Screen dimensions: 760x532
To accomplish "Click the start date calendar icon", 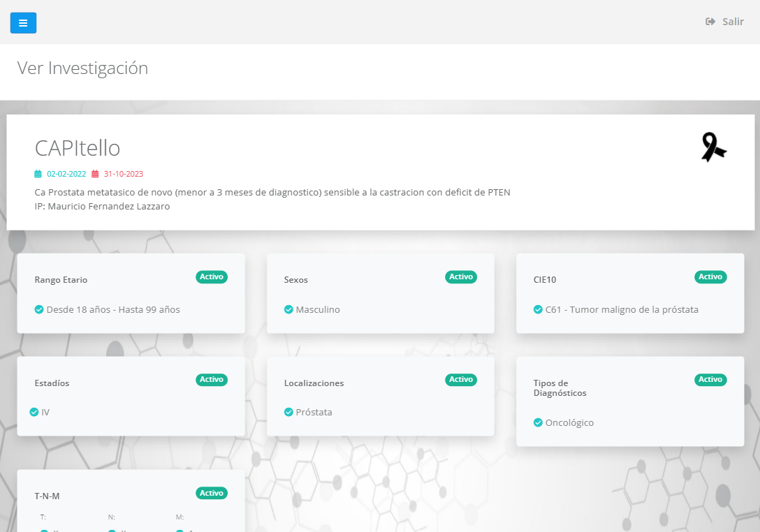I will [x=38, y=174].
